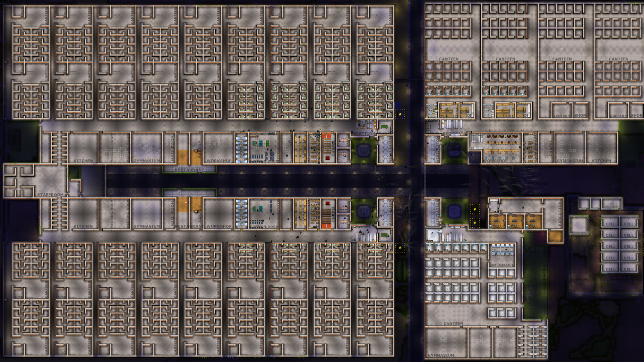The width and height of the screenshot is (644, 362).
Task: Click the EXECUTION room label
Action: (560, 214)
